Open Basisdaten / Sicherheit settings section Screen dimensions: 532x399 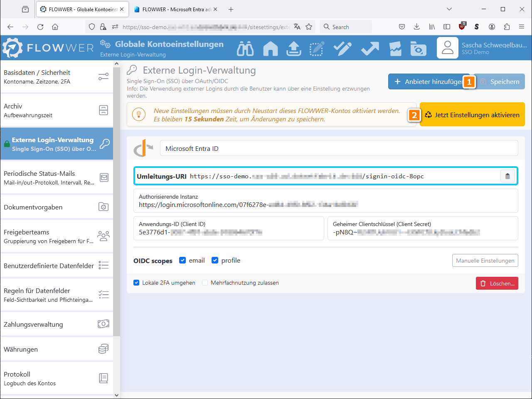56,77
